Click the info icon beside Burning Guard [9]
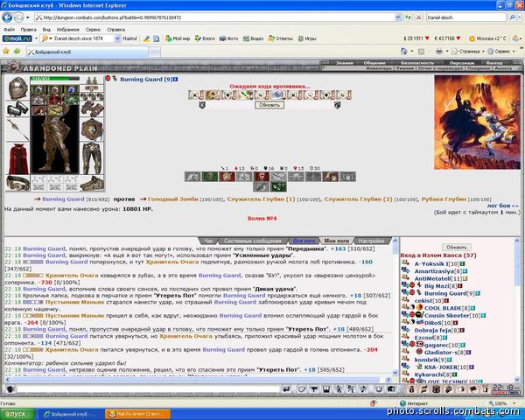Screen dimensions: 525x420 (176, 80)
